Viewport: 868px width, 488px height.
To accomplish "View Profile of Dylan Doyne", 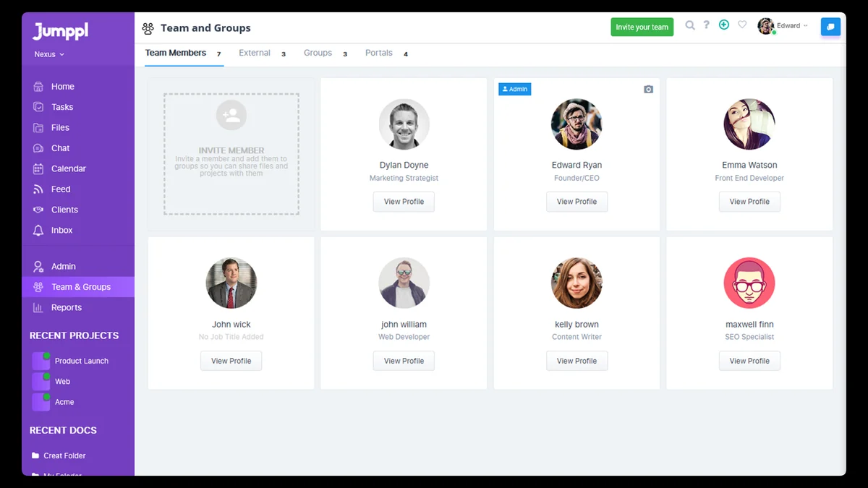I will click(404, 202).
